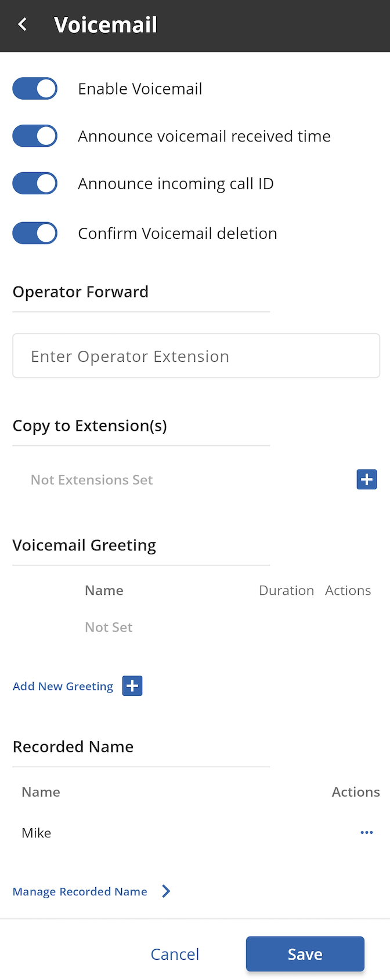Toggle Announce voicemail received time switch
390x980 pixels.
coord(35,136)
